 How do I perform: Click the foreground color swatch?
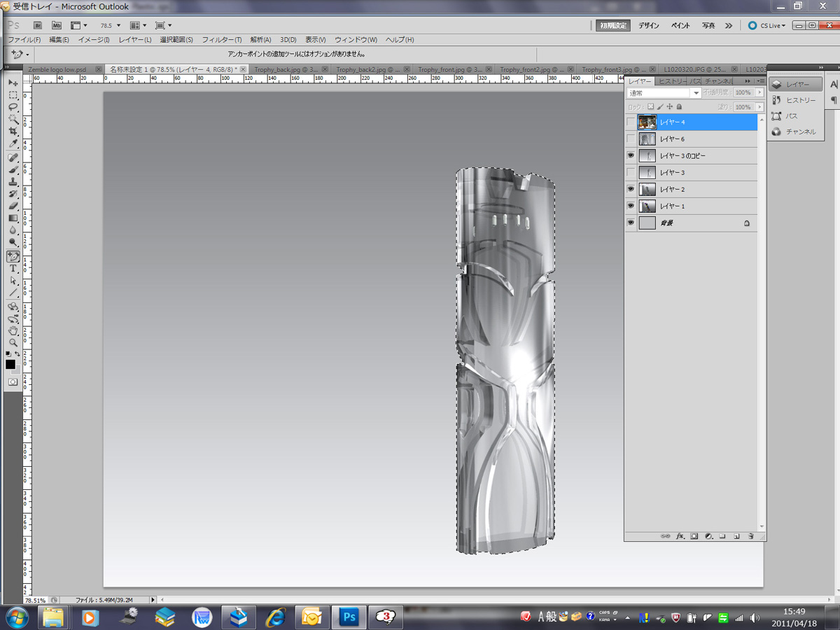10,364
